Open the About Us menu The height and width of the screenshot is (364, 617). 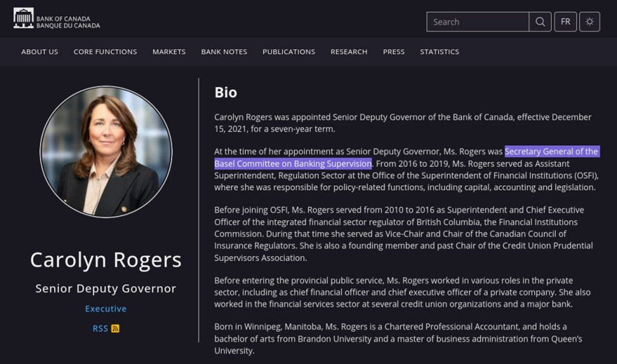[40, 52]
